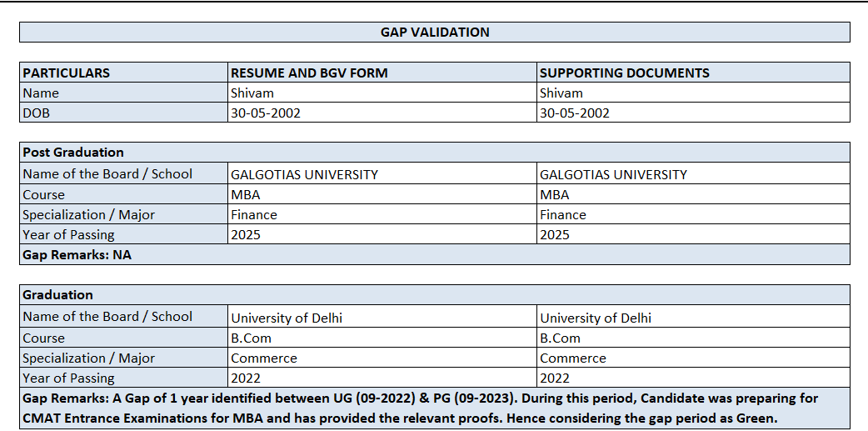Image resolution: width=868 pixels, height=431 pixels.
Task: Click the GAP VALIDATION header cell
Action: (435, 33)
